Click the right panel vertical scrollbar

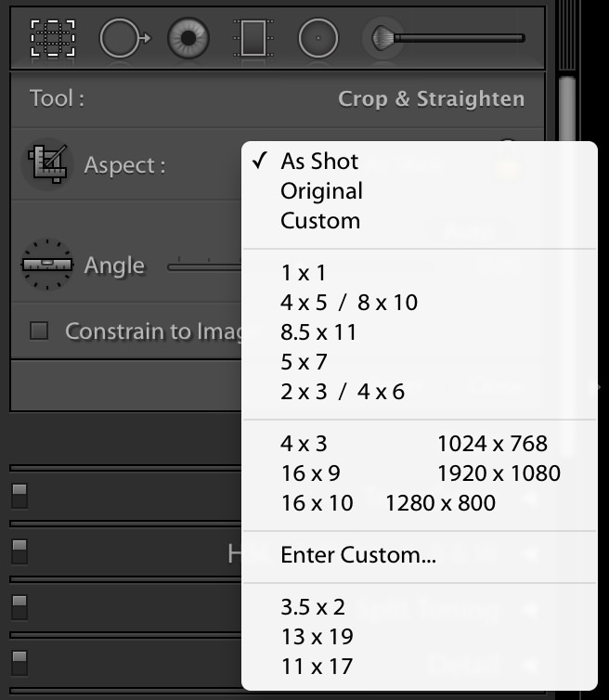click(x=566, y=121)
